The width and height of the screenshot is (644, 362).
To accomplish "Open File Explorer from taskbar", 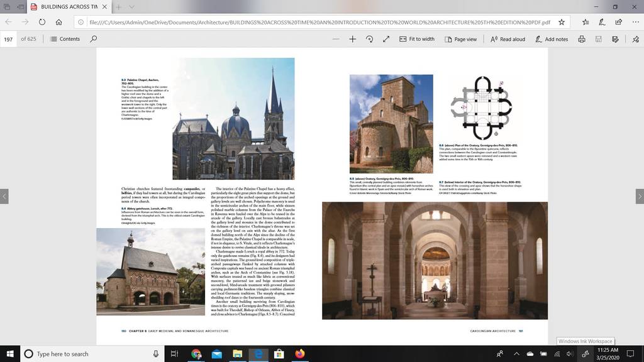I will point(237,354).
